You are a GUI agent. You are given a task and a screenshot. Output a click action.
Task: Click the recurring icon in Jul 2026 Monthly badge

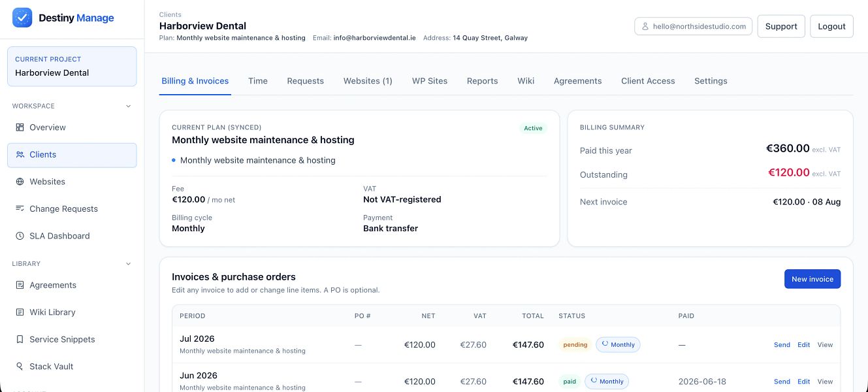coord(605,344)
